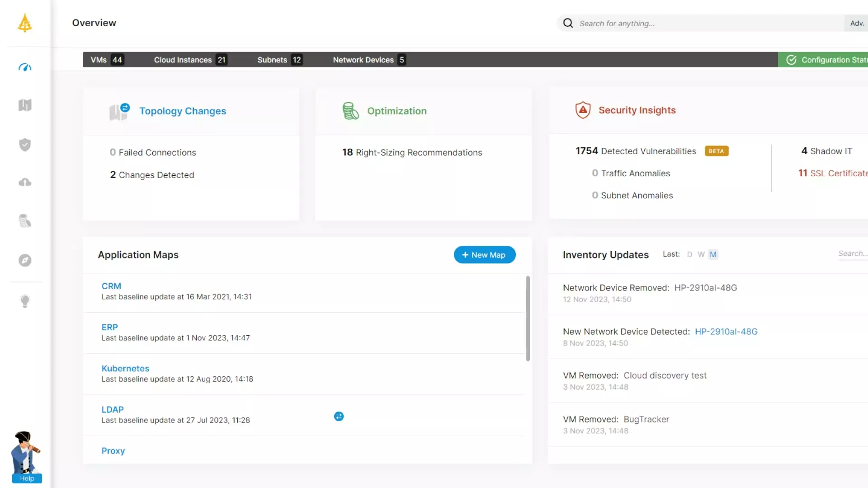Open the LDAP application map
868x488 pixels.
coord(112,409)
